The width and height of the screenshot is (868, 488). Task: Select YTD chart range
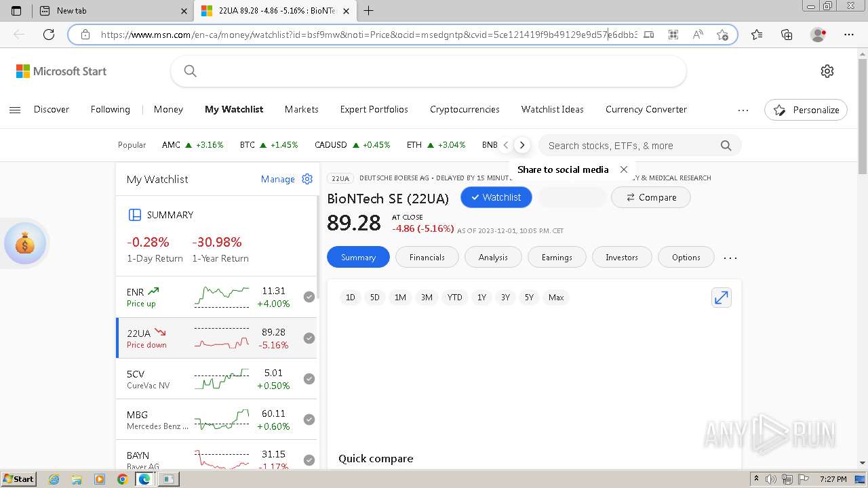pyautogui.click(x=455, y=298)
